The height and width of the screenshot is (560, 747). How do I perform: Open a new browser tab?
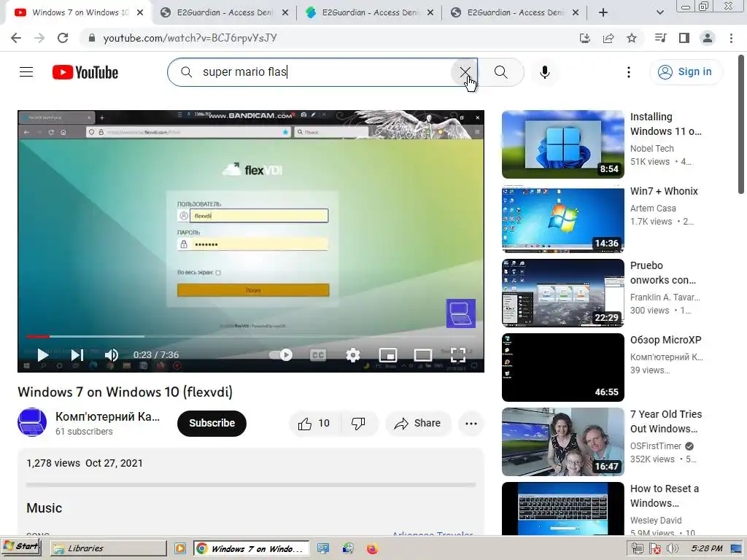coord(603,12)
